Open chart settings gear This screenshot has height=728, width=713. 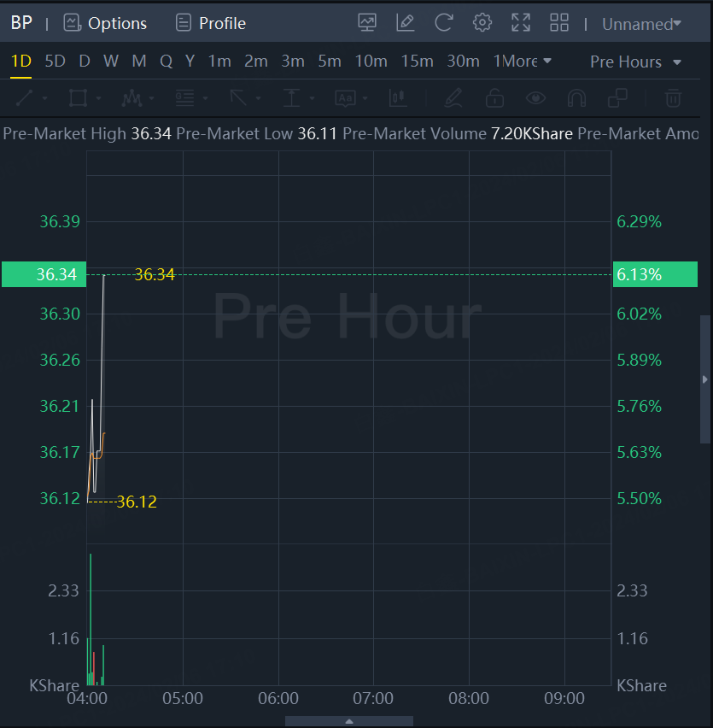pos(482,23)
